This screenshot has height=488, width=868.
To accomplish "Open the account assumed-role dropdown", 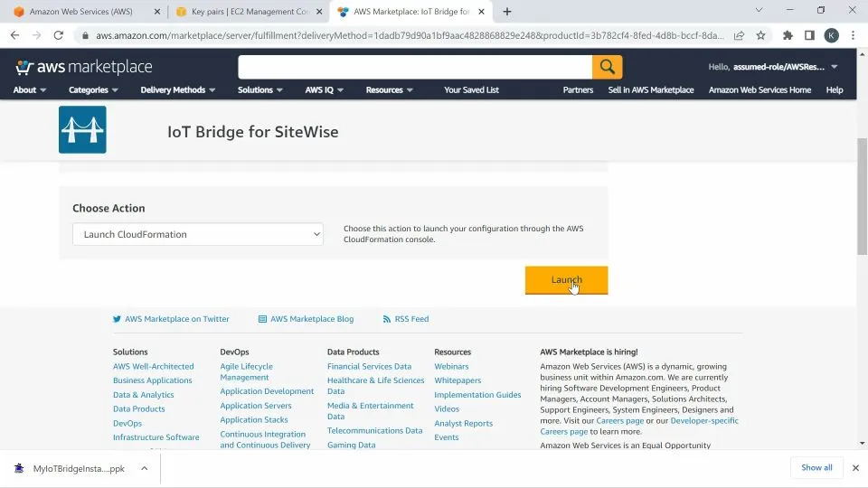I will tap(773, 67).
